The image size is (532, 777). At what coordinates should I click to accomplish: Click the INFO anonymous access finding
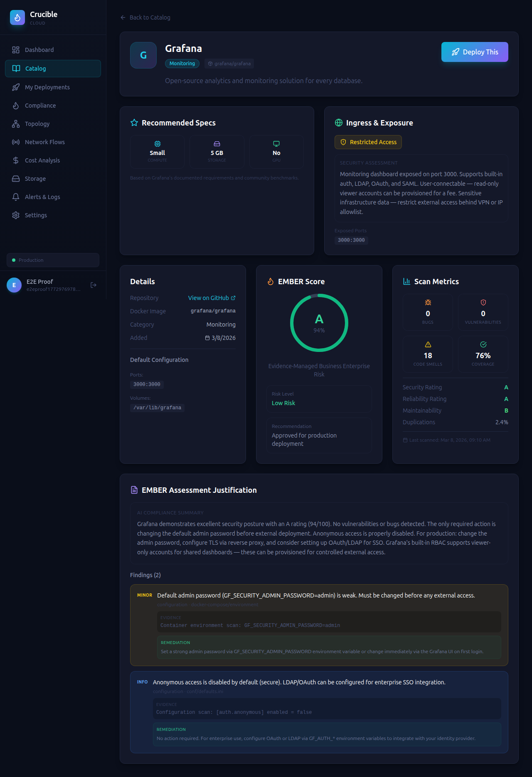(319, 712)
